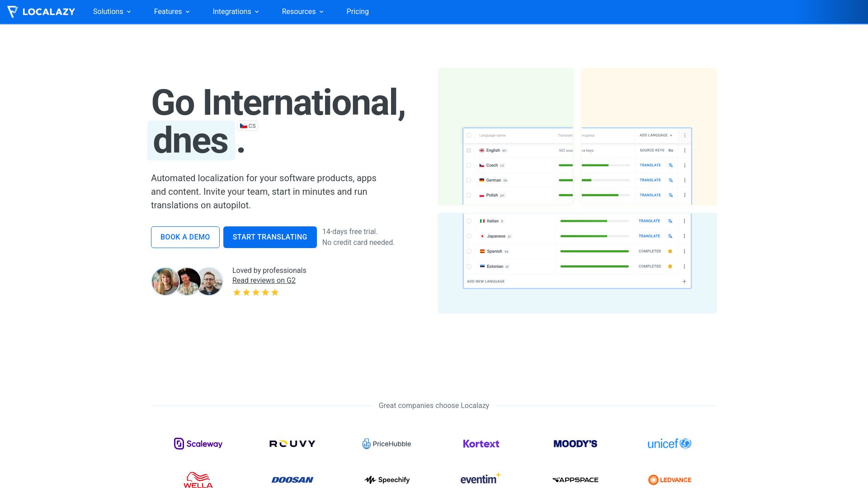Click the source keys eye icon in English row
Image resolution: width=868 pixels, height=488 pixels.
pyautogui.click(x=670, y=150)
